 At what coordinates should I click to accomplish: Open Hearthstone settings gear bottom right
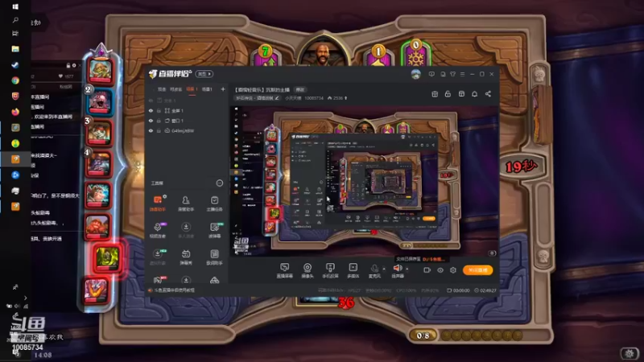pyautogui.click(x=630, y=353)
